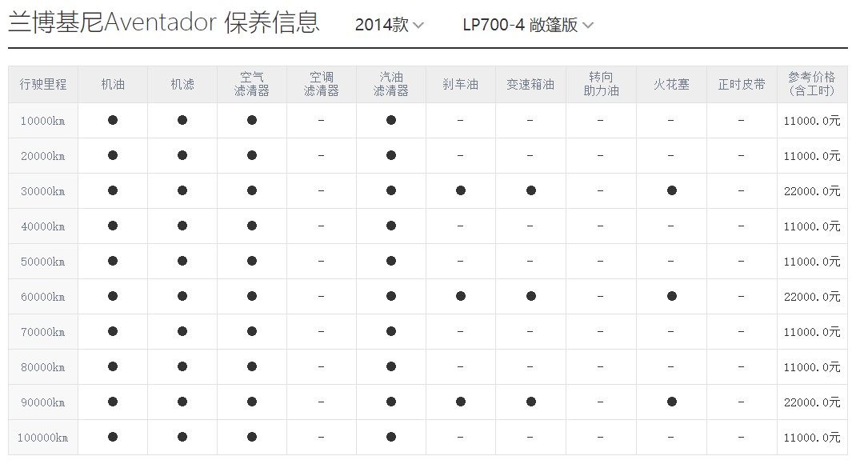Click the 火花塞 dot in 30000km row
The height and width of the screenshot is (468, 868).
click(671, 190)
